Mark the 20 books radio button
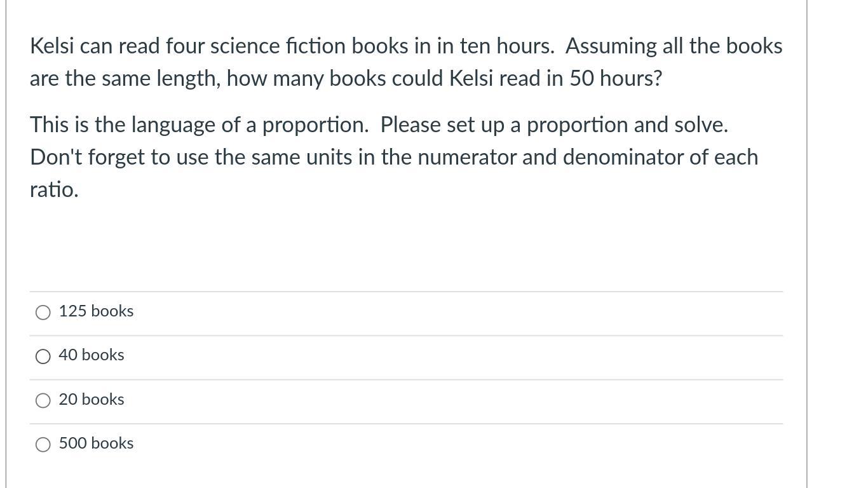Screen dimensions: 868x488 43,400
